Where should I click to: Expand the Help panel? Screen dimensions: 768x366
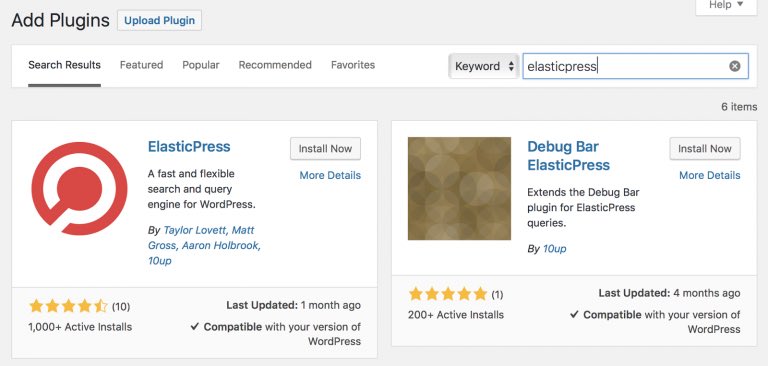726,6
